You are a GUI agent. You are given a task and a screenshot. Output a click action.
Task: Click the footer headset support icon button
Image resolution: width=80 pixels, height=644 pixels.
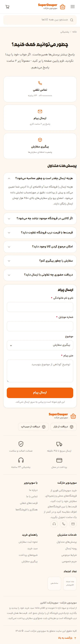(54, 524)
